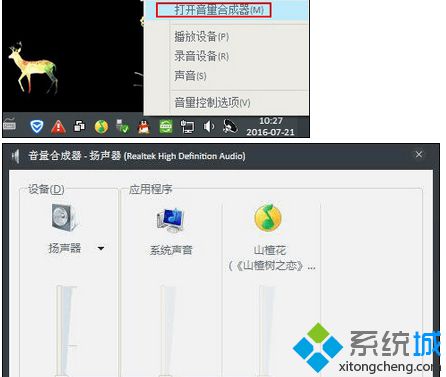Click the System Sounds application icon
Screen dimensions: 446x377
point(170,220)
